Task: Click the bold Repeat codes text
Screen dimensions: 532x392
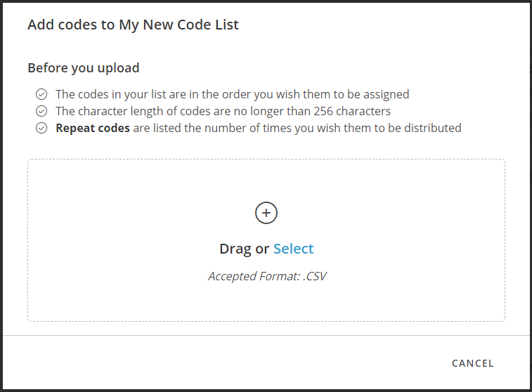Action: point(93,128)
